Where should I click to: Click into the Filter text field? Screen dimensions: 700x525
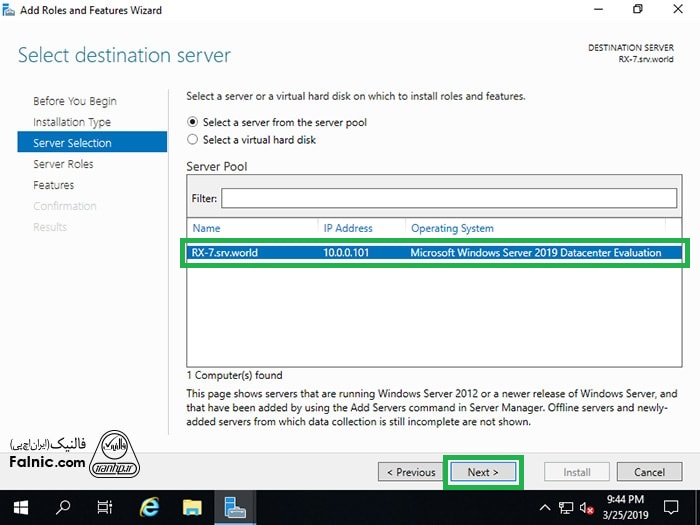click(448, 198)
